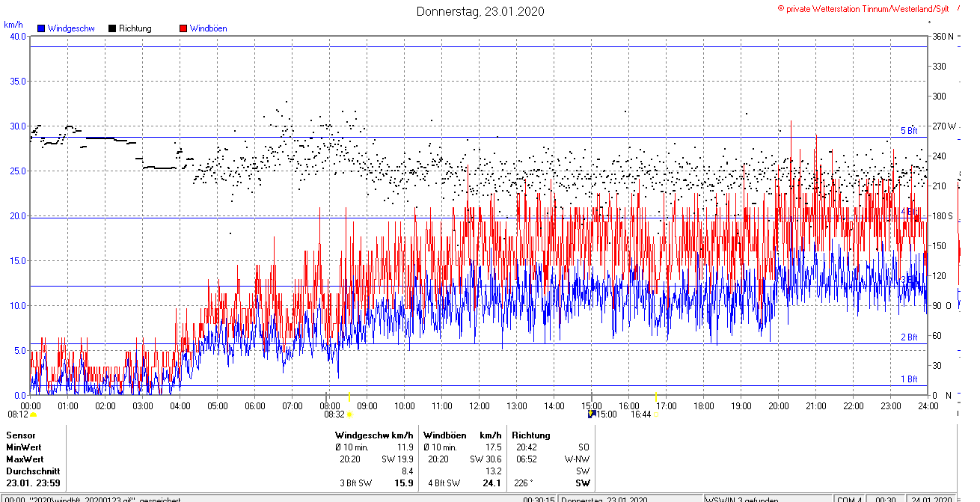Click the MinWert row label
The height and width of the screenshot is (502, 980).
[23, 447]
